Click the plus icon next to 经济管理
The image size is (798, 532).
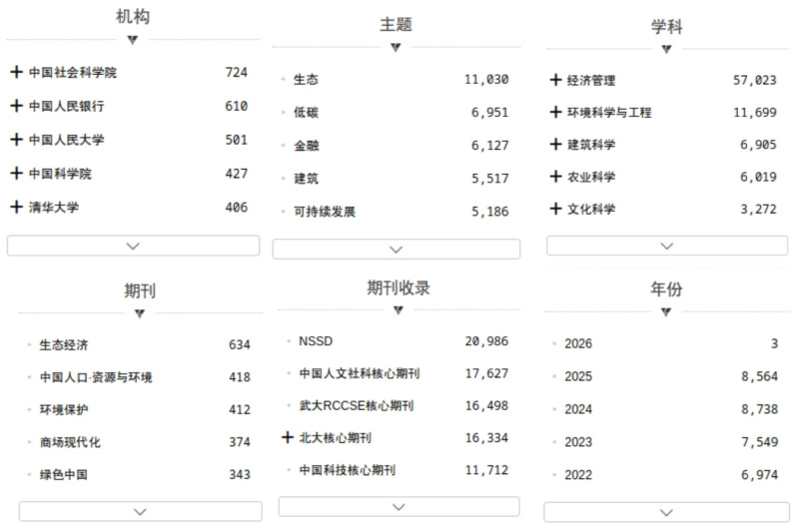tap(555, 81)
